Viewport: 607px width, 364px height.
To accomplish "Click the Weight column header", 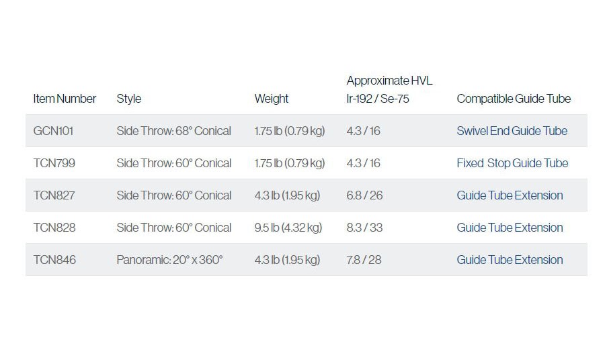I will (x=271, y=99).
